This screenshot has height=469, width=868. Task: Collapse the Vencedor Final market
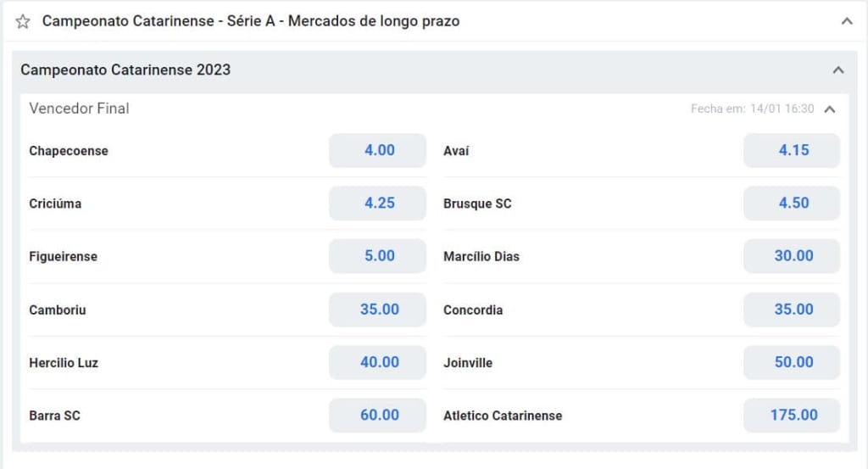pos(829,109)
